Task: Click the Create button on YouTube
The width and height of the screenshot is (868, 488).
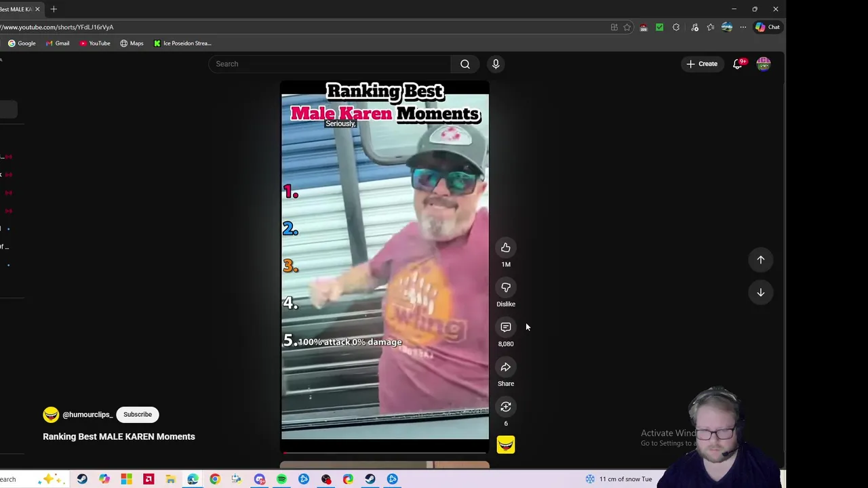Action: [702, 64]
